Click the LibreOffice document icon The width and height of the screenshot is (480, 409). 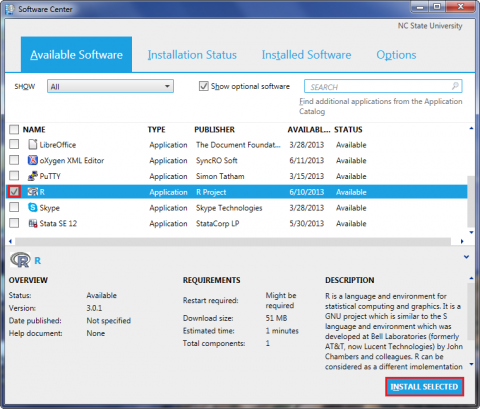pyautogui.click(x=33, y=145)
